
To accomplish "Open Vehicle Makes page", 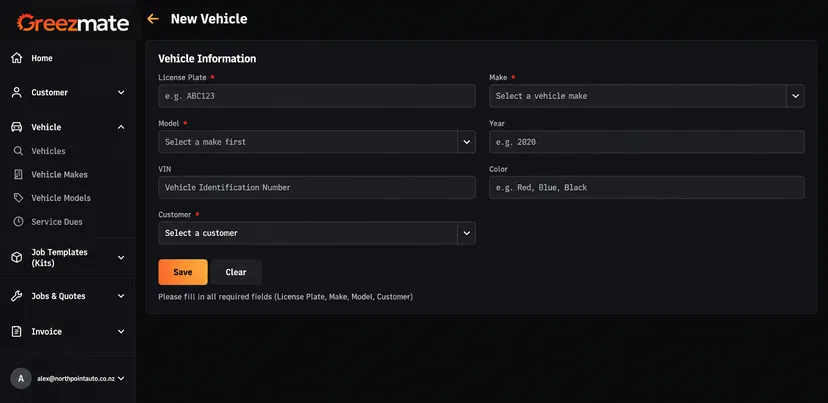I will pos(60,174).
